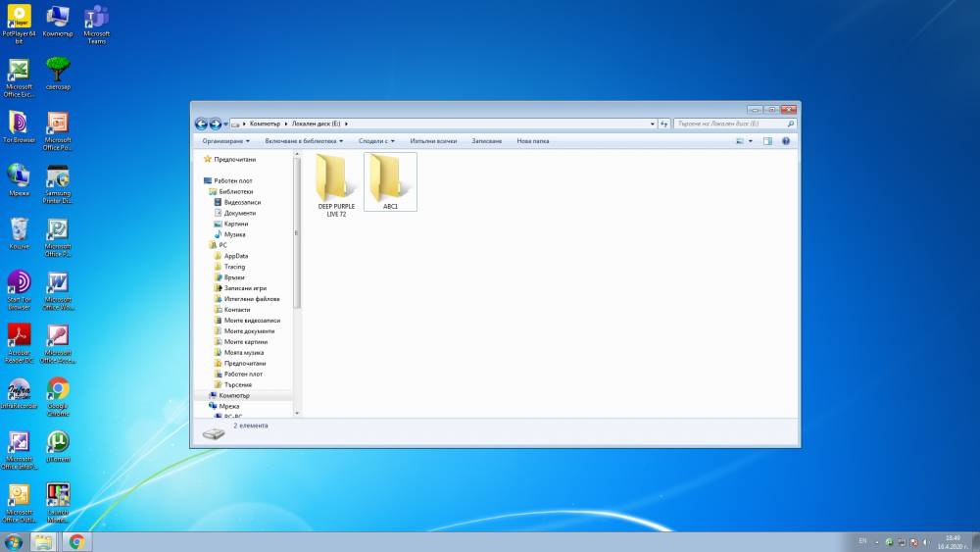Open the Организиране dropdown menu

click(225, 141)
